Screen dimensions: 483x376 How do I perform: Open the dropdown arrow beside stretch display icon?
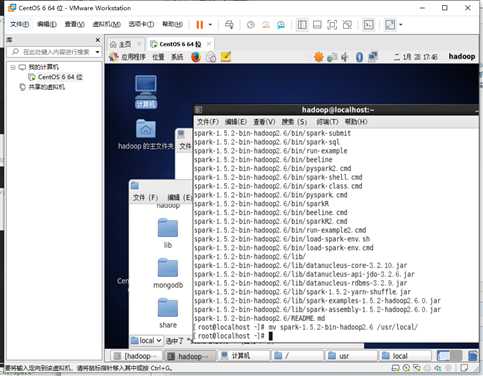(x=401, y=25)
